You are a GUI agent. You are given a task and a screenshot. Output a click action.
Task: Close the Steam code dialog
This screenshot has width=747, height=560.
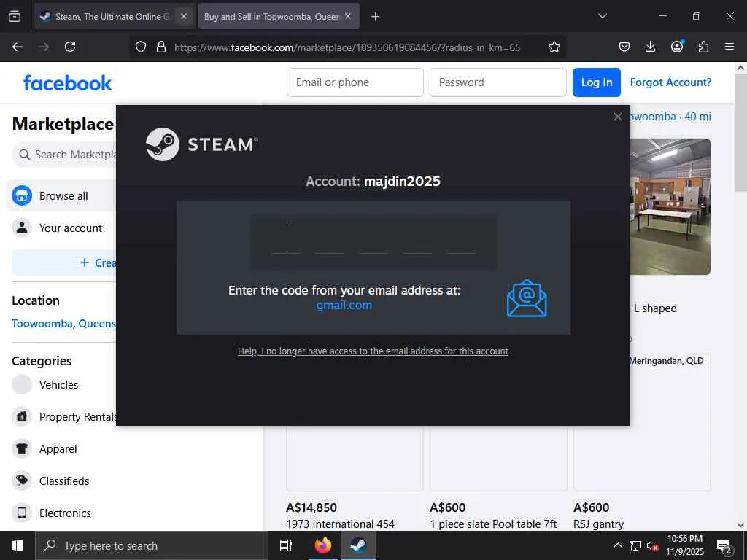pos(617,117)
